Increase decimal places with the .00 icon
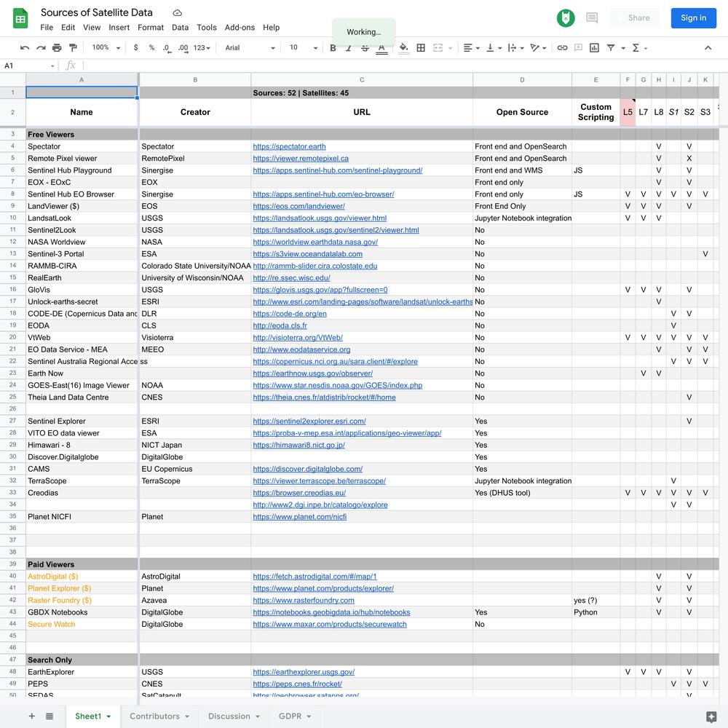This screenshot has height=728, width=728. point(183,48)
